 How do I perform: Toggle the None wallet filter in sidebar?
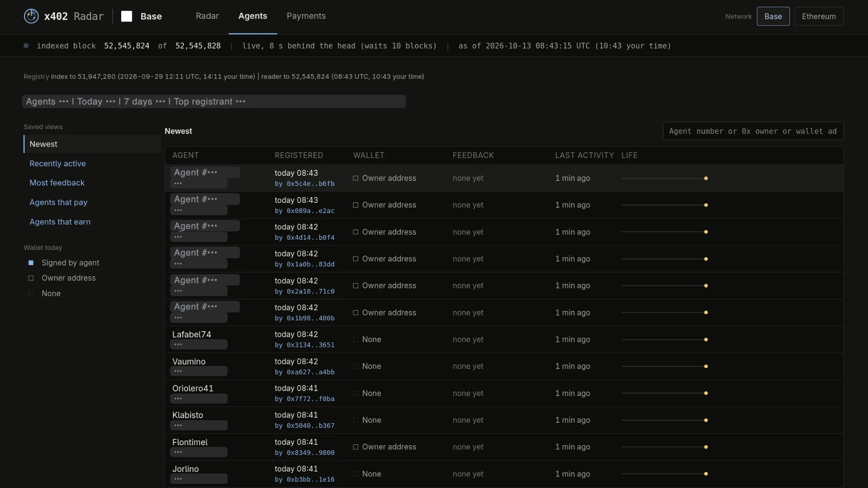click(x=44, y=294)
